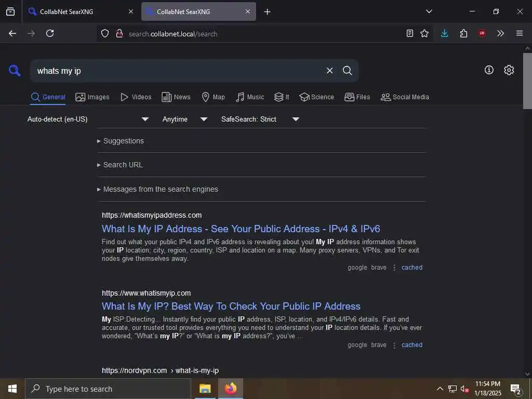Click muted volume tray icon

pos(464,389)
